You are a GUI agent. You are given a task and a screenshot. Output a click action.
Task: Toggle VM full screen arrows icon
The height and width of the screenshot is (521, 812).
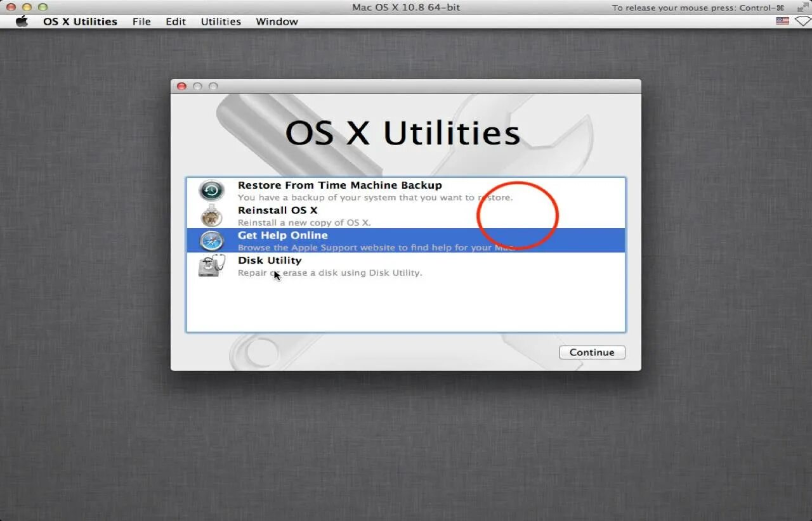click(802, 7)
